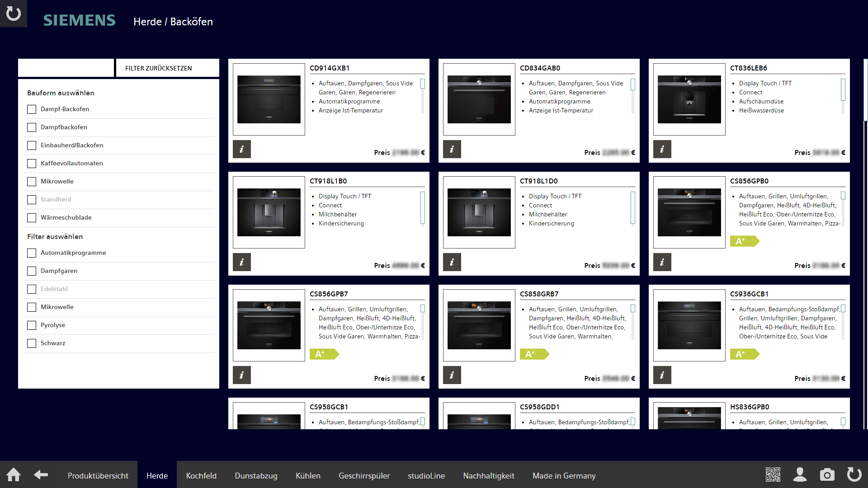The image size is (868, 488).
Task: Click the top-left reload icon
Action: click(14, 14)
